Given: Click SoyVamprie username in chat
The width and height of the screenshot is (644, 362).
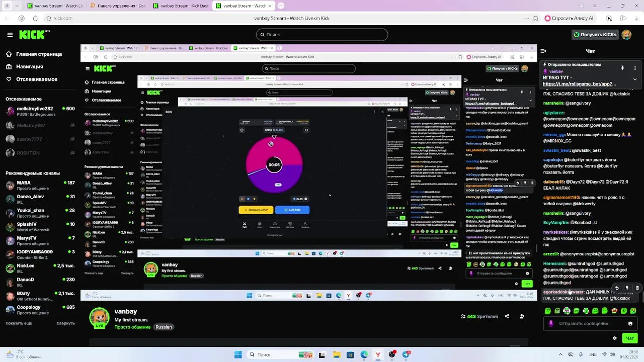Looking at the screenshot, I should pyautogui.click(x=555, y=223).
